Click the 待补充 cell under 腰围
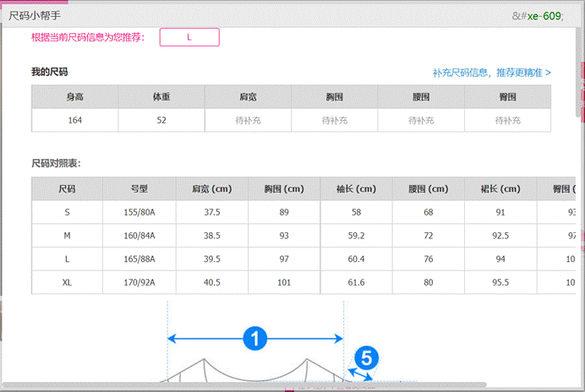This screenshot has width=585, height=392. (x=421, y=121)
